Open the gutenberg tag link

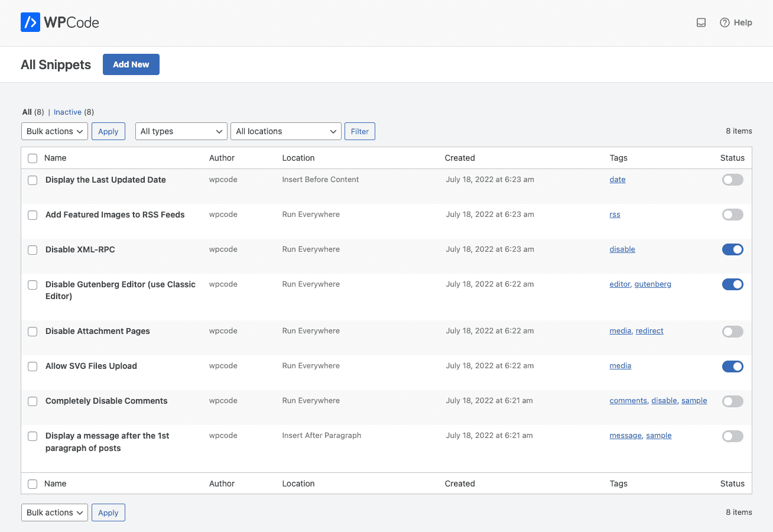(652, 284)
